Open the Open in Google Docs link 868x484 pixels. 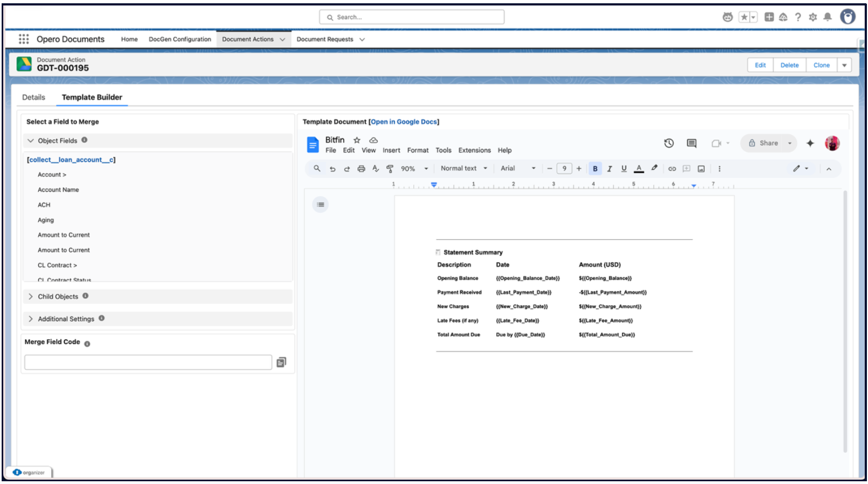(404, 122)
